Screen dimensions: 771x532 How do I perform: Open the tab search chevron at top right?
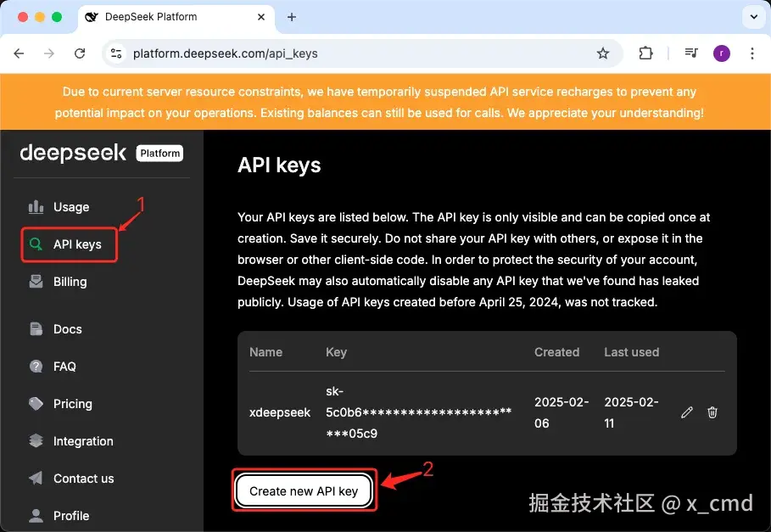(755, 16)
